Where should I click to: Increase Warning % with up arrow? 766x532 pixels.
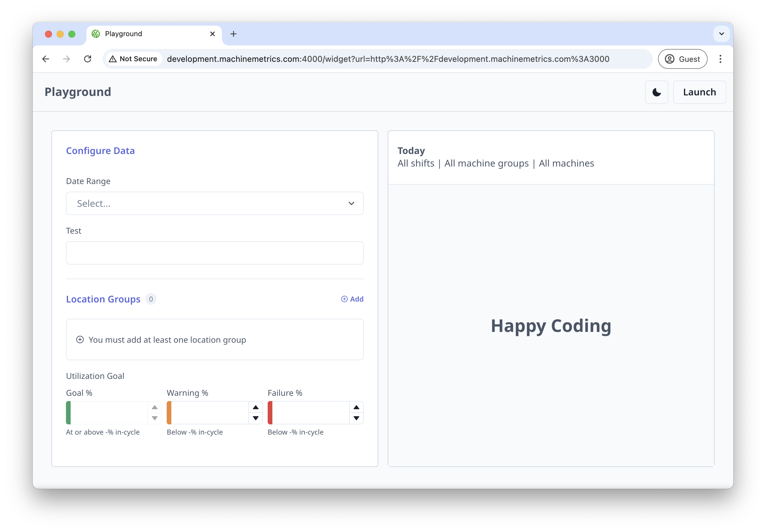(x=255, y=407)
